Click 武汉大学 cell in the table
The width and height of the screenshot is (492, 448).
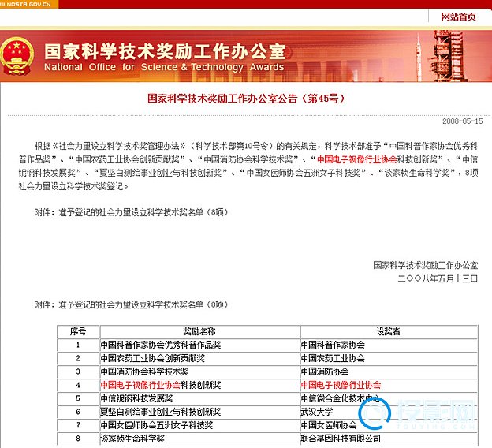[x=317, y=412]
